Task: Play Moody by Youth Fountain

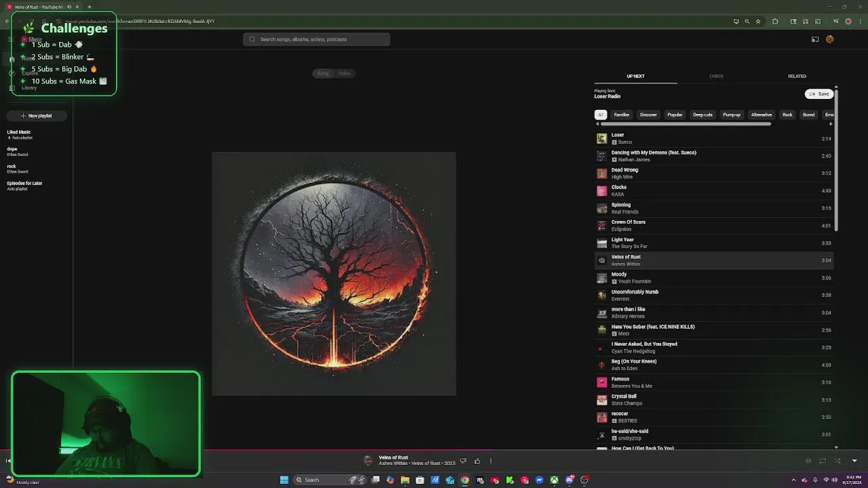Action: [713, 278]
